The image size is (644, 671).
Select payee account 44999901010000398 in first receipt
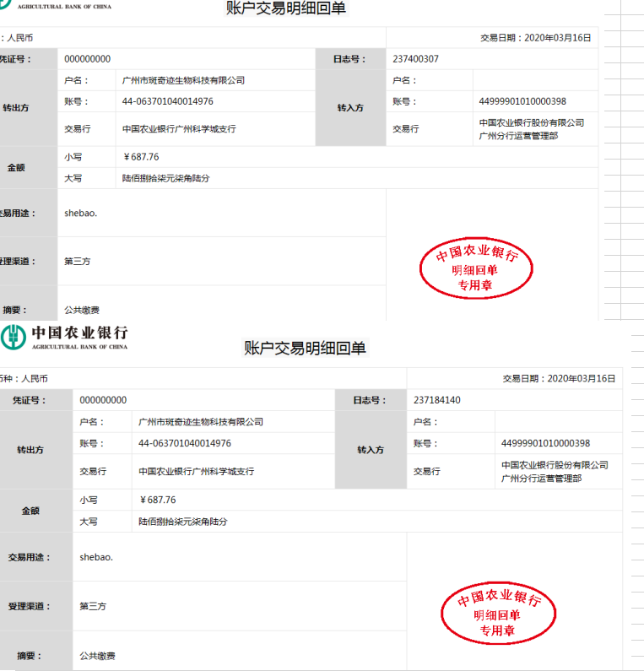522,102
